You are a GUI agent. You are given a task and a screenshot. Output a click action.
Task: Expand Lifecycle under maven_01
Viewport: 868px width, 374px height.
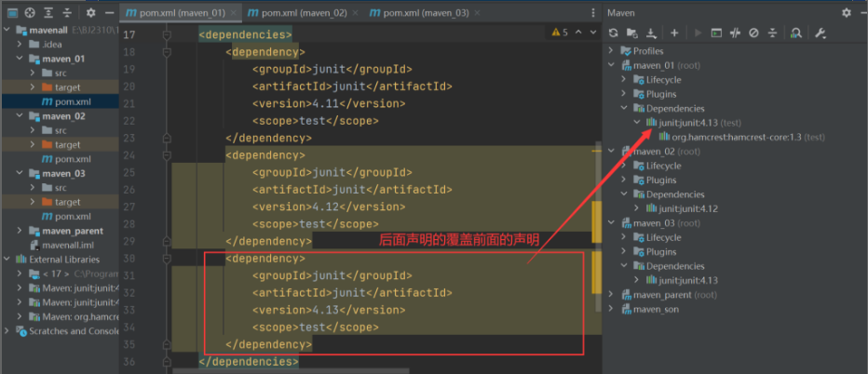[x=624, y=80]
